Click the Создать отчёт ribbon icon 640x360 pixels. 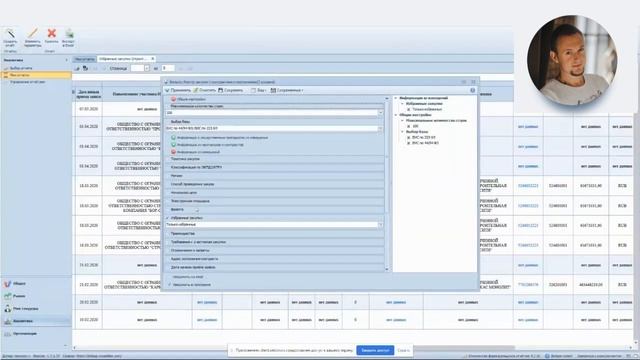pyautogui.click(x=10, y=38)
